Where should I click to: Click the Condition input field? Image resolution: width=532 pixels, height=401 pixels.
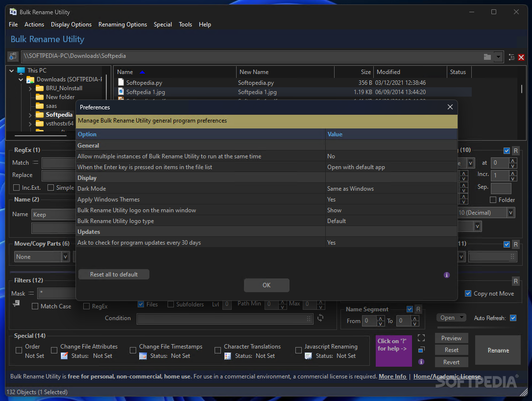coord(225,319)
